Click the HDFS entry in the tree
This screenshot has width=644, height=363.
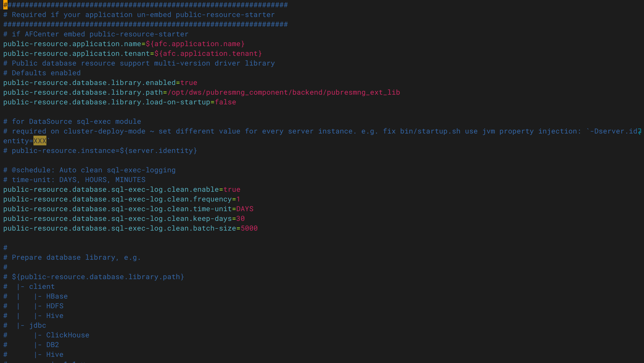click(55, 306)
